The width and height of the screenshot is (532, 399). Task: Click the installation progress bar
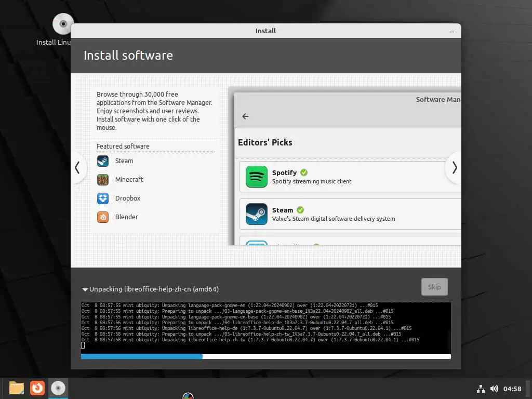pos(265,356)
